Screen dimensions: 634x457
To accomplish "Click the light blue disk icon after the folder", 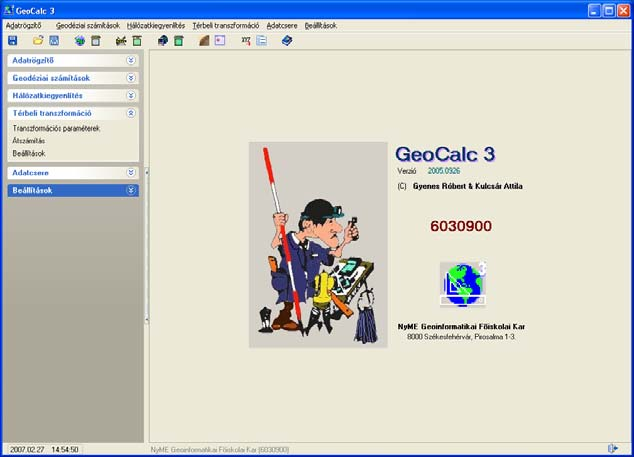I will click(x=54, y=40).
